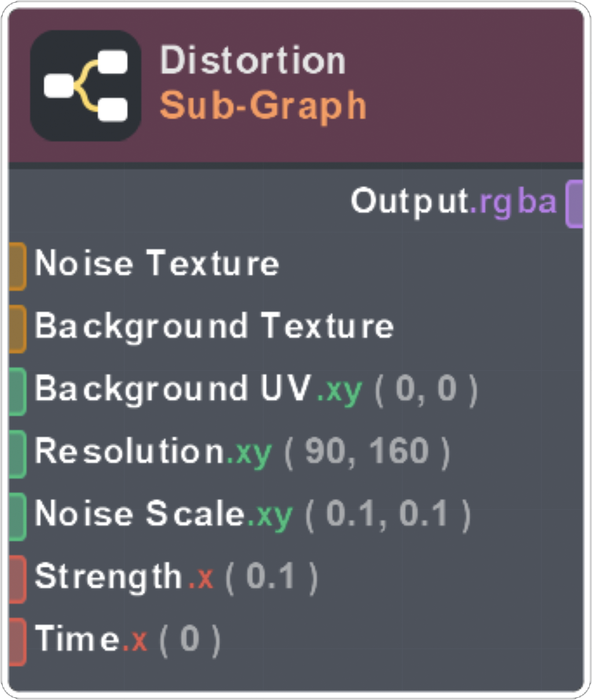Select the Background Texture input port

17,329
